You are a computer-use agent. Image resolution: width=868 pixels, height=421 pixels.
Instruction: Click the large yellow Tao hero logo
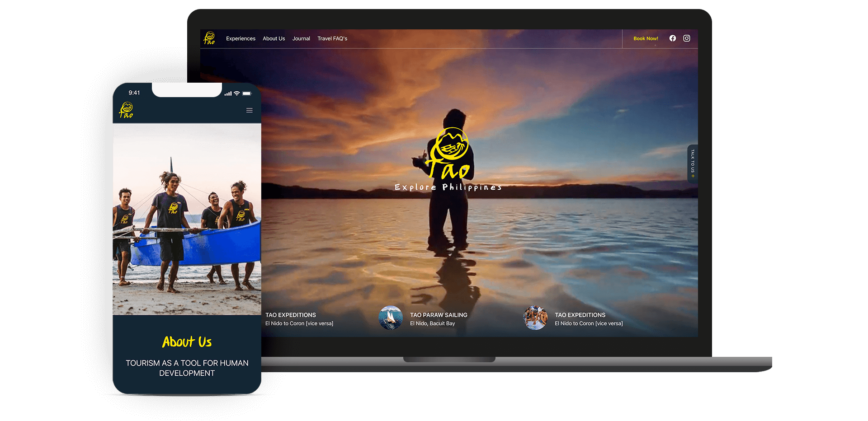coord(448,154)
